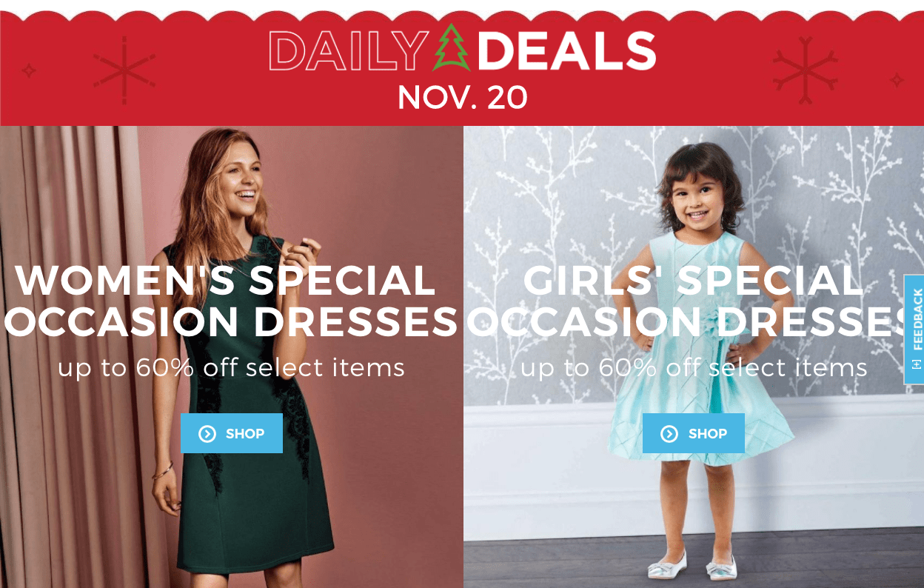Click the small sparkle star at the banner's left edge
Screen dimensions: 924x588
29,71
